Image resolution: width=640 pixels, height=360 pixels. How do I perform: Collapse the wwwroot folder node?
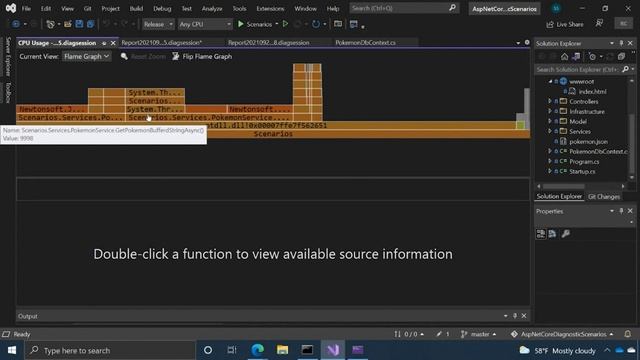[x=550, y=82]
